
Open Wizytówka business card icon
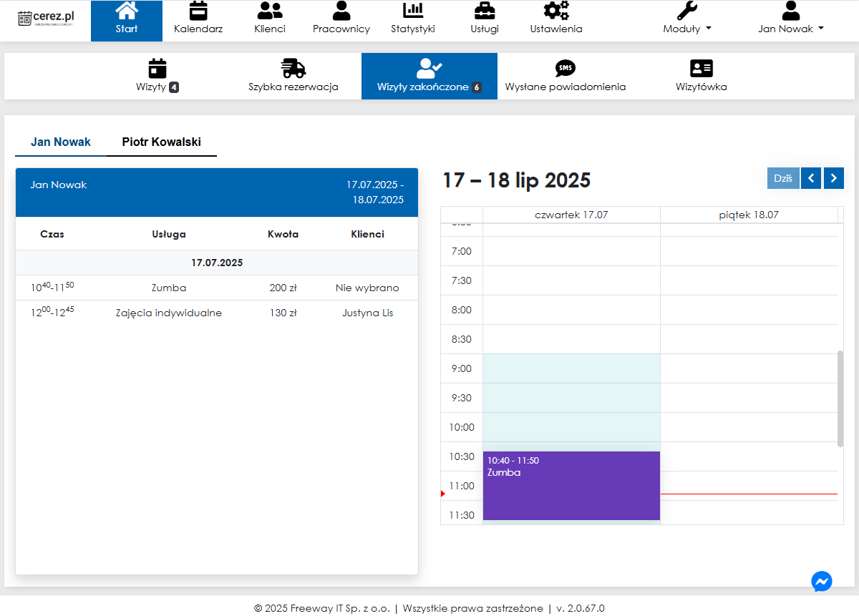point(702,69)
